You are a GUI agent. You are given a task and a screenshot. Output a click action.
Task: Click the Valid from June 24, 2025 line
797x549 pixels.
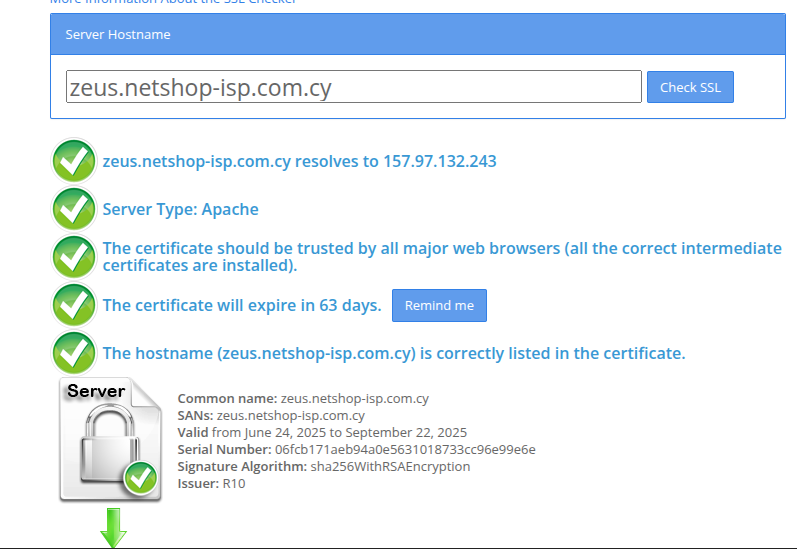[x=322, y=433]
